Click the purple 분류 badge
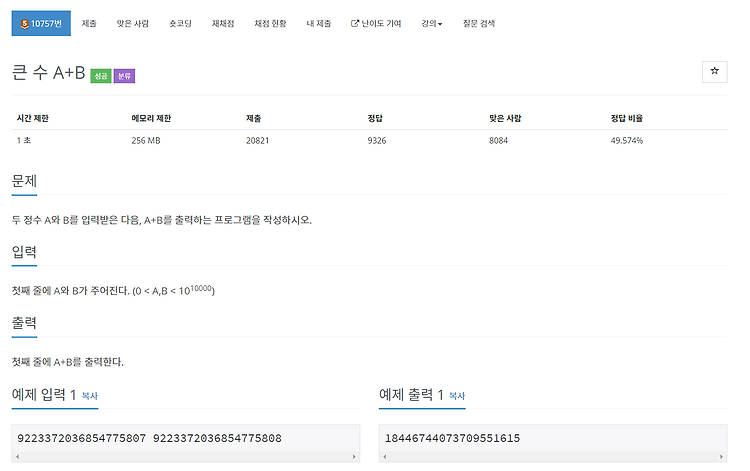The image size is (750, 471). (x=124, y=76)
